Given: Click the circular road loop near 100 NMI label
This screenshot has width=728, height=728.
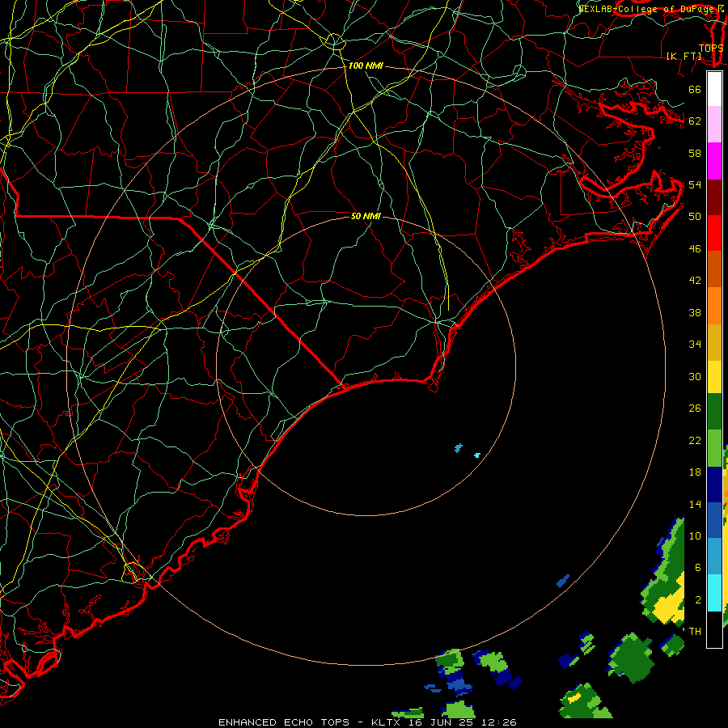Looking at the screenshot, I should coord(334,41).
